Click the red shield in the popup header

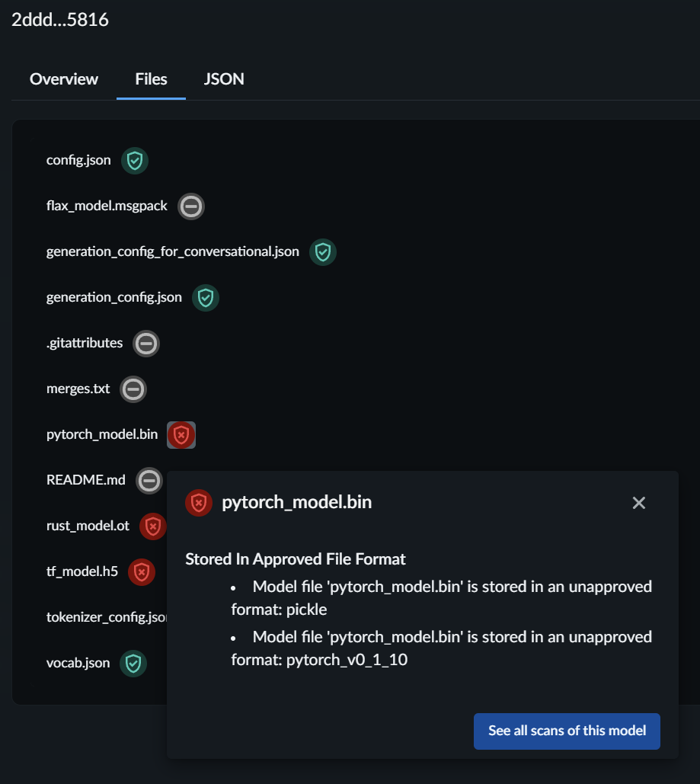pyautogui.click(x=199, y=503)
